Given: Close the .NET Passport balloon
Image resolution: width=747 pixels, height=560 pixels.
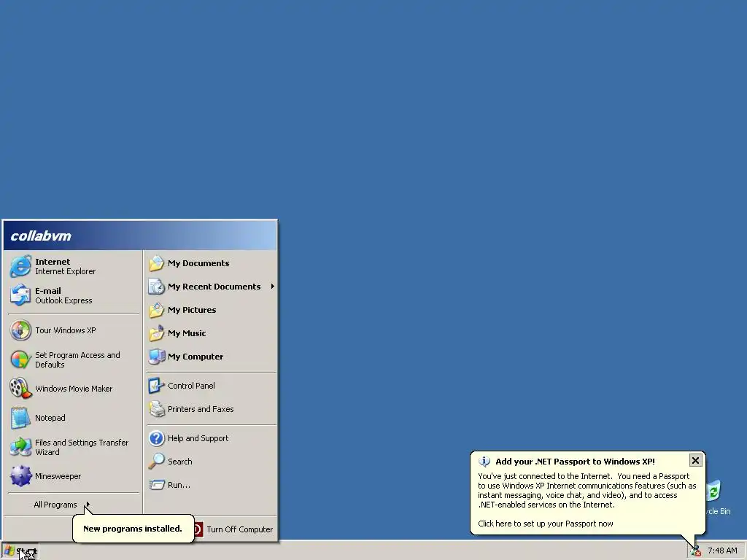Looking at the screenshot, I should [x=695, y=460].
